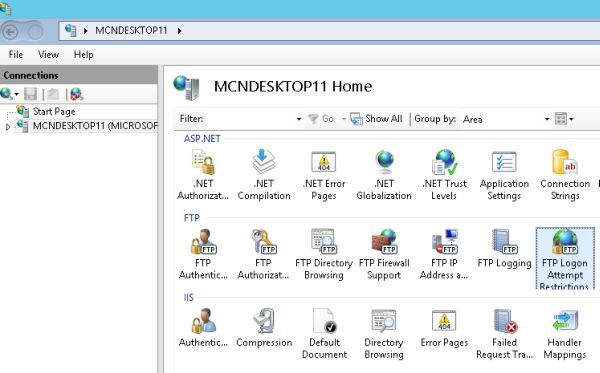Click the up-folder icon in Connections toolbar
This screenshot has height=373, width=600.
53,94
